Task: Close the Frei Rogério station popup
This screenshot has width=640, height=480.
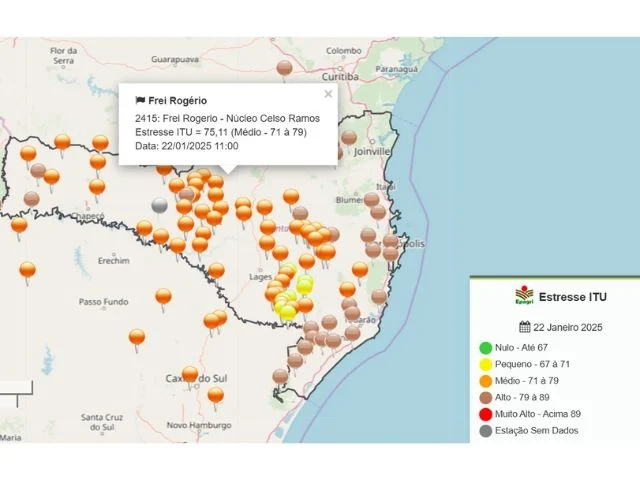Action: point(328,94)
